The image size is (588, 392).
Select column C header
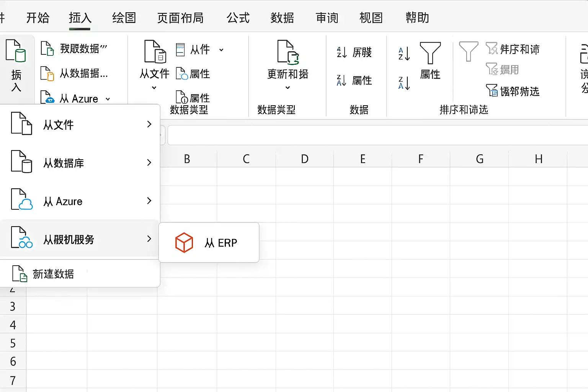click(246, 158)
